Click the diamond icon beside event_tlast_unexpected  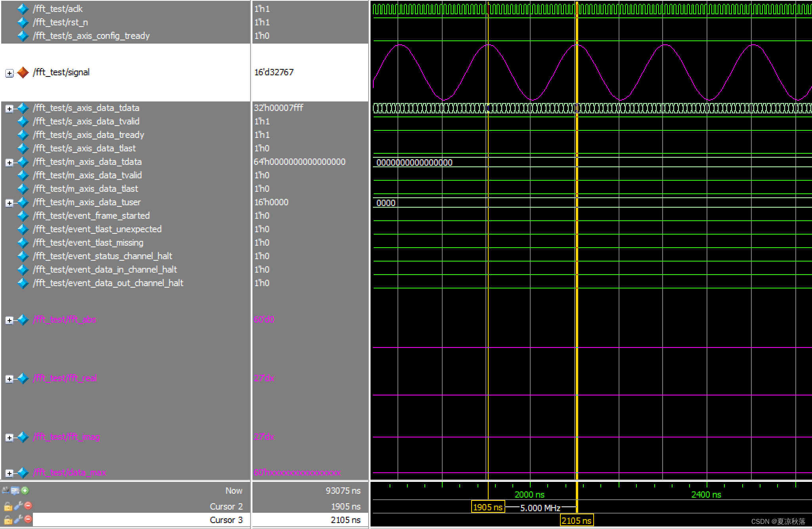[x=23, y=229]
